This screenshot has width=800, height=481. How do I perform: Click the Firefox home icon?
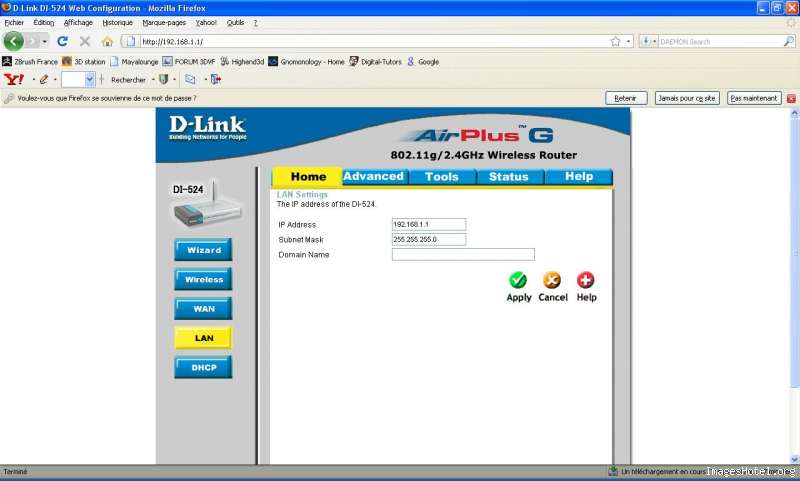[x=107, y=41]
